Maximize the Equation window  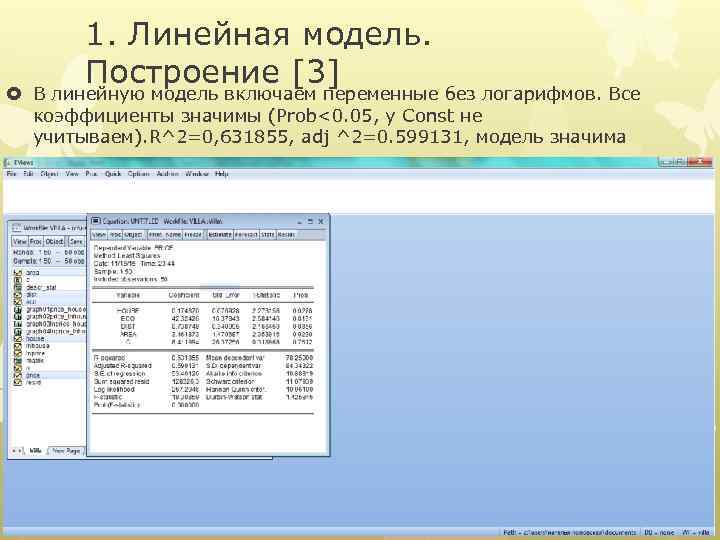pos(310,222)
